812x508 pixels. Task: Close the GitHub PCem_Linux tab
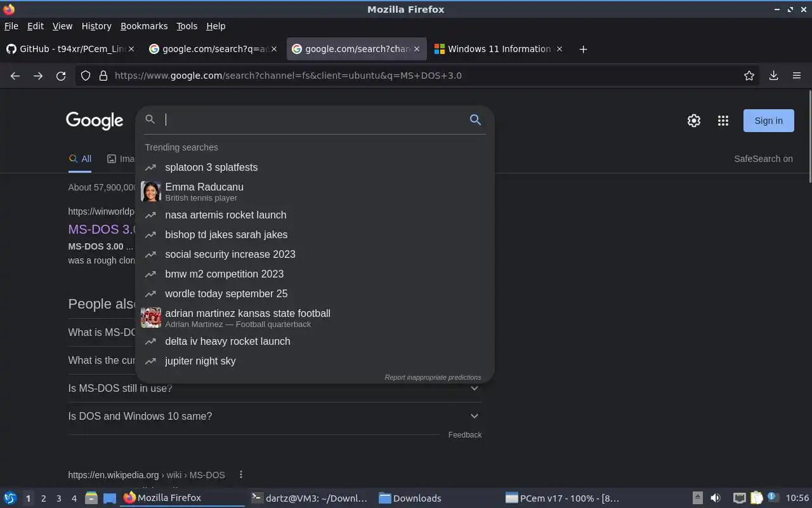(131, 49)
